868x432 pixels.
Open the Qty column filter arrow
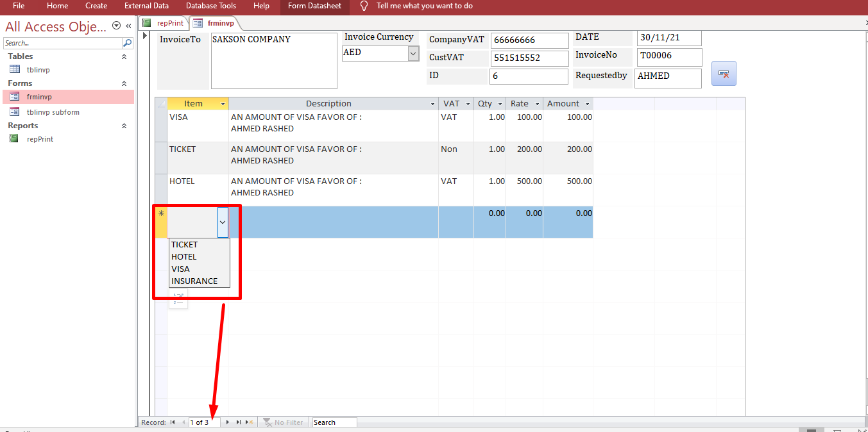[500, 104]
